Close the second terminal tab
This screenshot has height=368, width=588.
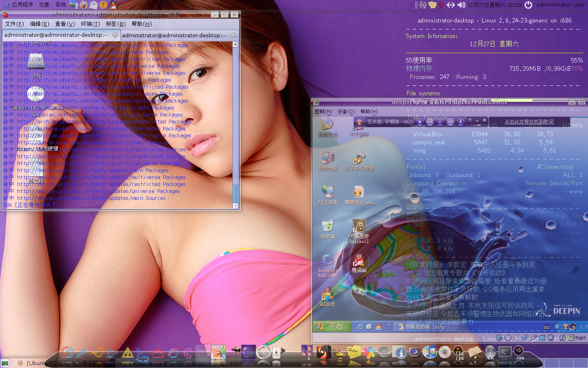tap(234, 35)
